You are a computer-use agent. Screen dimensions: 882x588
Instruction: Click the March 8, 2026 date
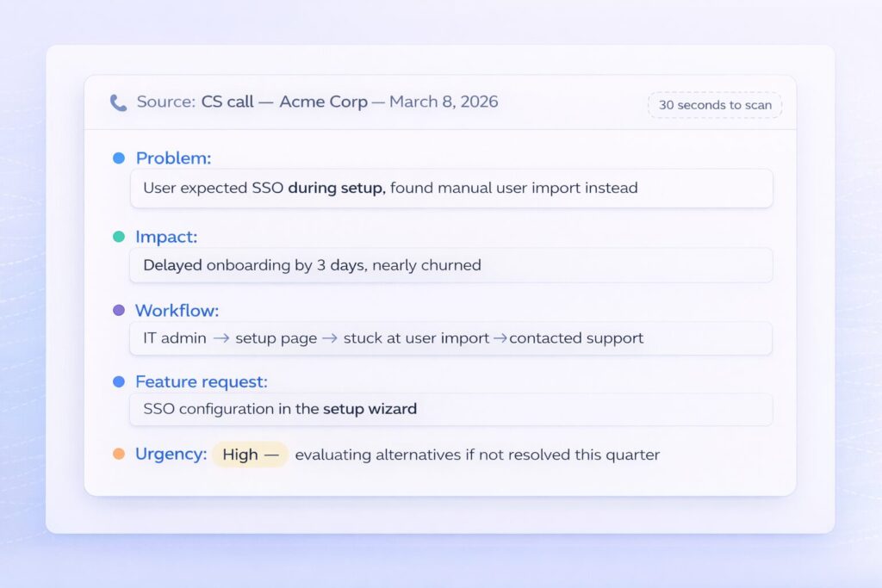point(443,102)
